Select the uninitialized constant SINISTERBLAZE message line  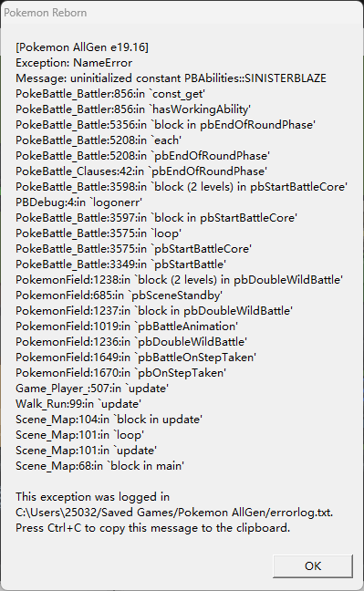[171, 78]
